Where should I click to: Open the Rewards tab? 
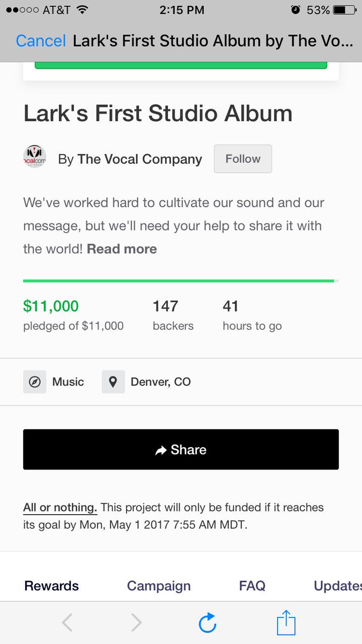pos(51,586)
